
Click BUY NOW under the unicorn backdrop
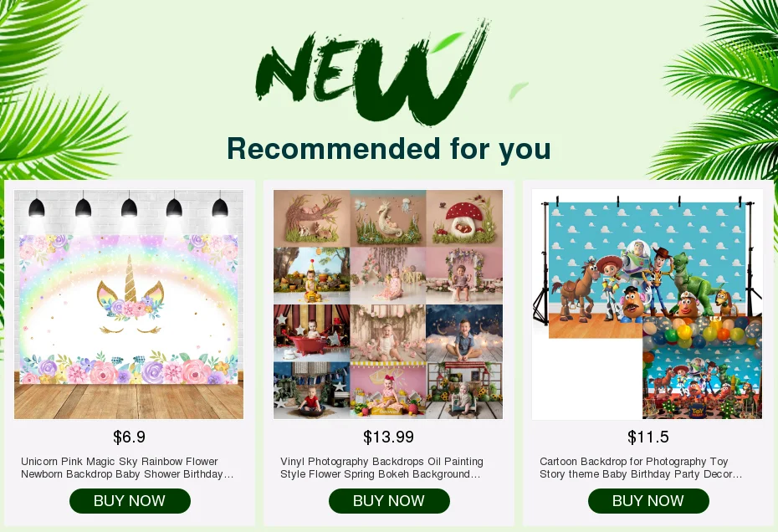(x=130, y=501)
